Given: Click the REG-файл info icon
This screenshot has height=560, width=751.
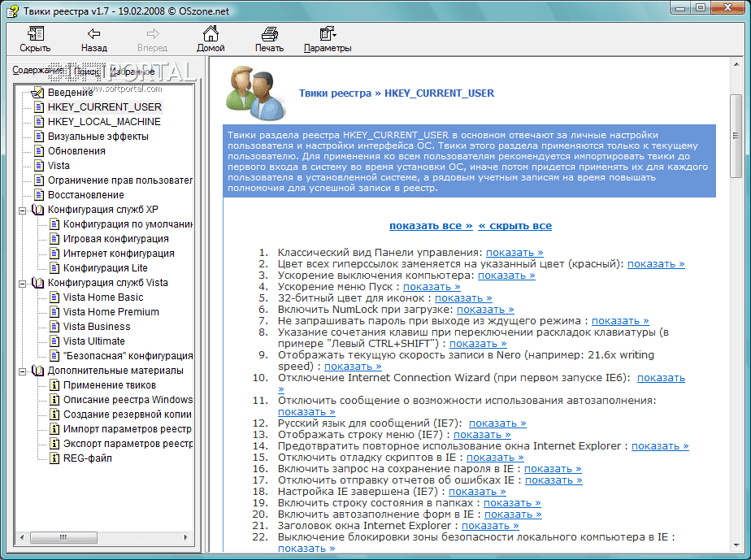Looking at the screenshot, I should click(54, 458).
